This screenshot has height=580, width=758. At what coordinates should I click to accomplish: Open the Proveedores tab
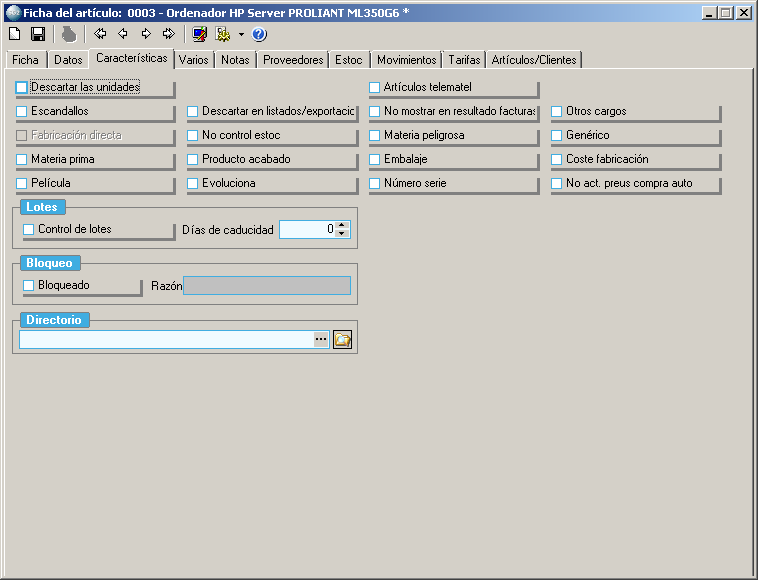point(293,60)
